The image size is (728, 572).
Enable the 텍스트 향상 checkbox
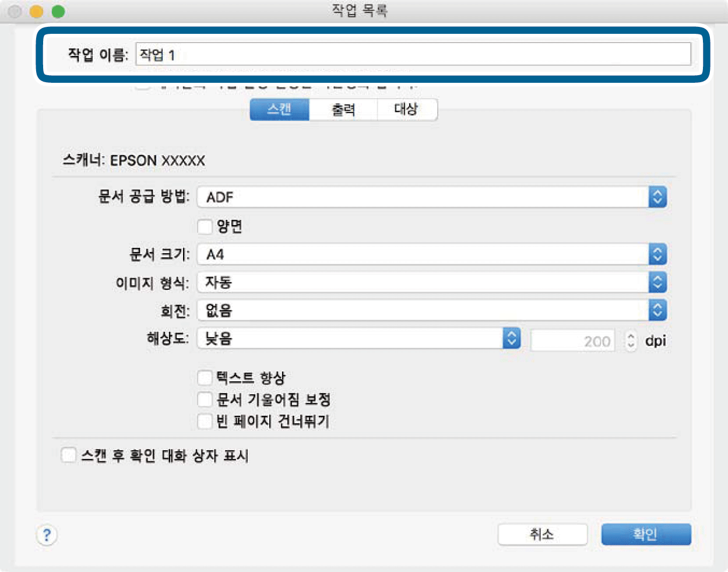pyautogui.click(x=205, y=378)
